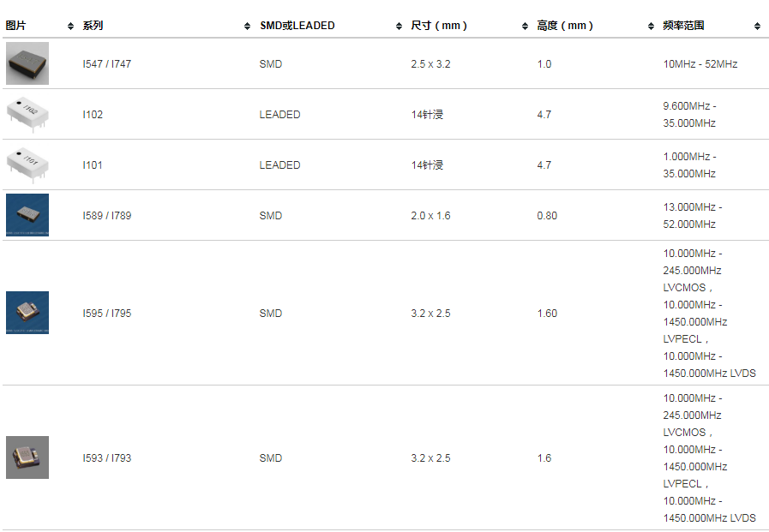
Task: Click sort arrows next to 尺寸（mm）
Action: [x=525, y=27]
